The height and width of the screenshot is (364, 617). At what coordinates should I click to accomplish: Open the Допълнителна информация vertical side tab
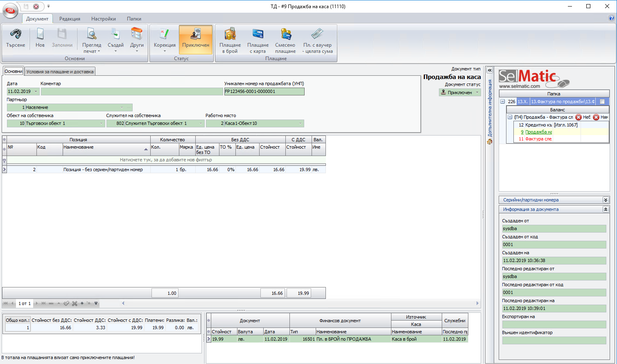[490, 111]
